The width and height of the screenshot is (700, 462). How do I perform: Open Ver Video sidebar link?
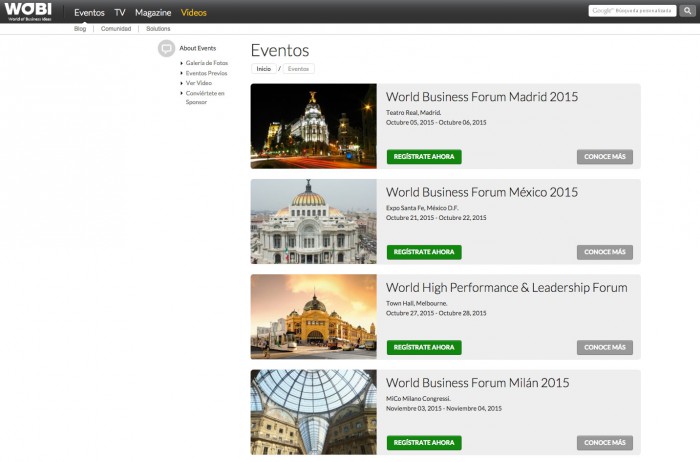coord(199,83)
